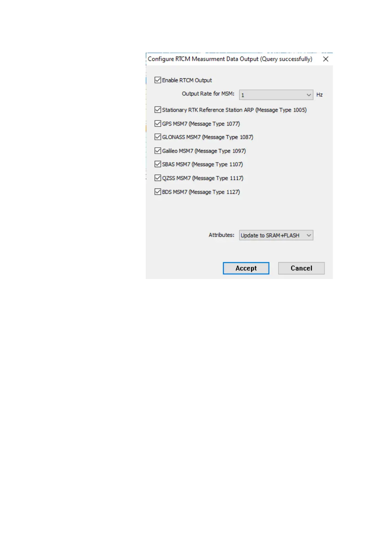Toggle SBAS MSM7 Message Type 1107 checkbox
Image resolution: width=392 pixels, height=554 pixels.
[x=158, y=164]
